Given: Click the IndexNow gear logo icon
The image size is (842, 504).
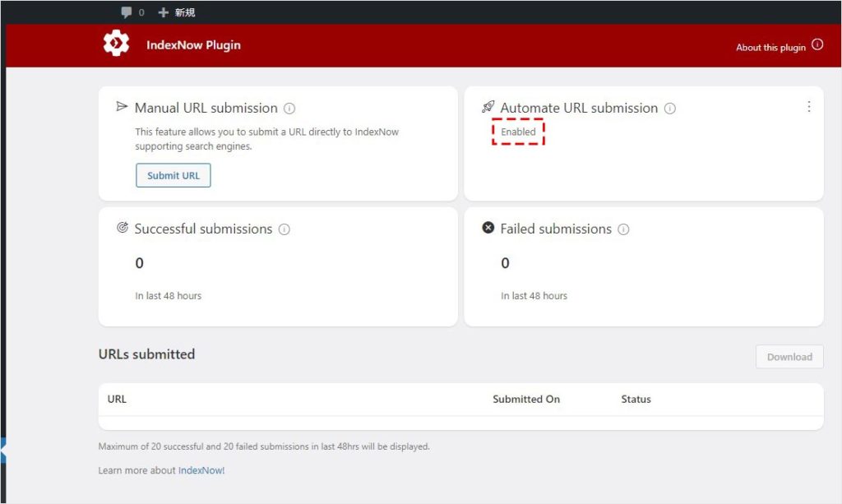Looking at the screenshot, I should pyautogui.click(x=116, y=44).
